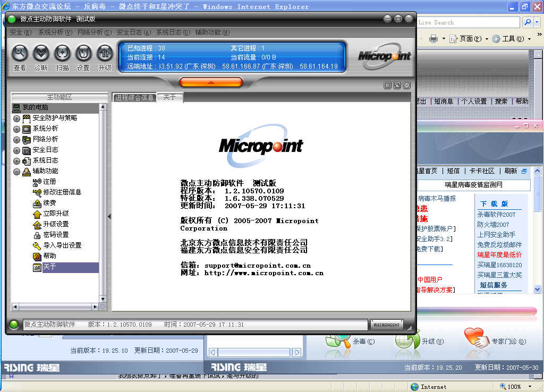544x392 pixels.
Task: Open 修改注册信息 in the function tree
Action: pos(57,192)
